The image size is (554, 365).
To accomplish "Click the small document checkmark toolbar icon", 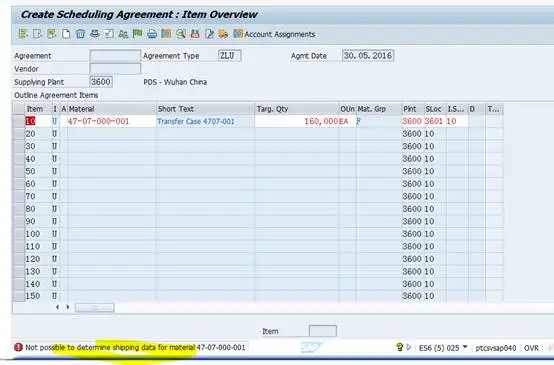I will [109, 34].
